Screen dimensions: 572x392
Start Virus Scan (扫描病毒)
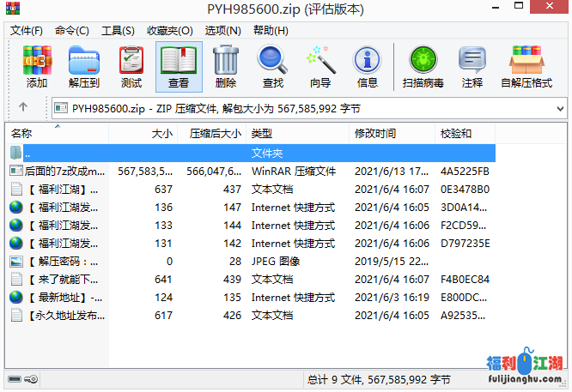pos(423,67)
